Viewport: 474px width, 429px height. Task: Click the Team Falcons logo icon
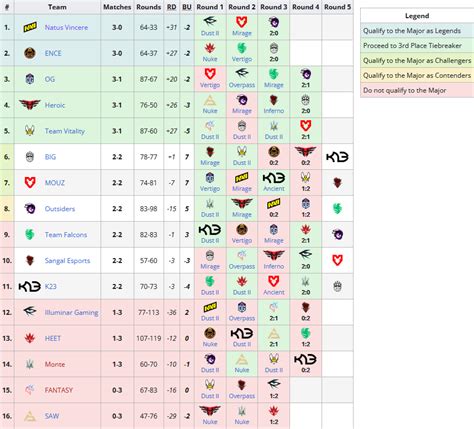[30, 235]
